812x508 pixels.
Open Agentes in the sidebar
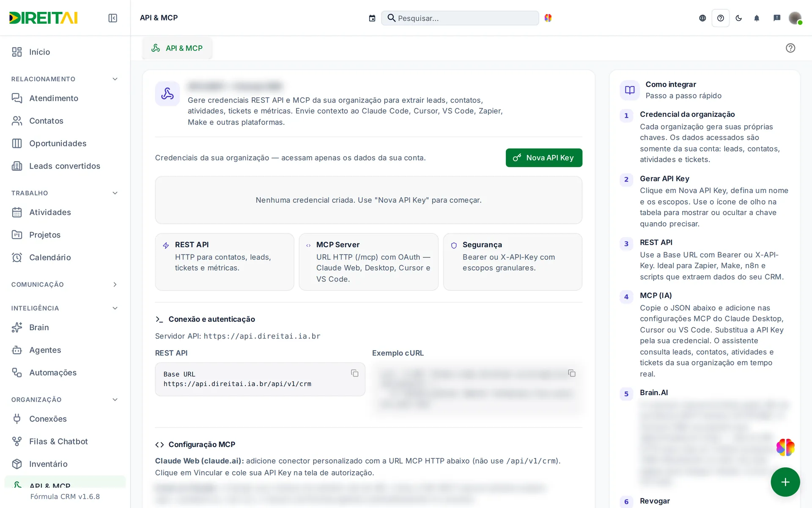(65, 350)
